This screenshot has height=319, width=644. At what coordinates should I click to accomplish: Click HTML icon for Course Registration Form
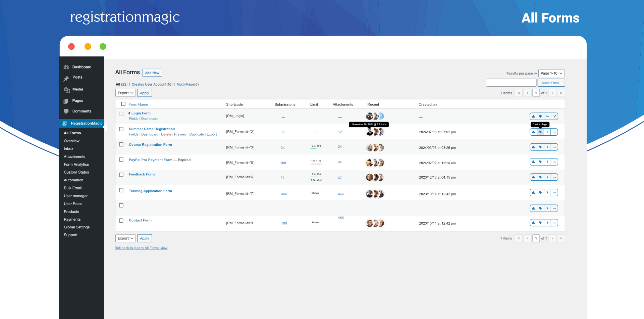pyautogui.click(x=554, y=147)
